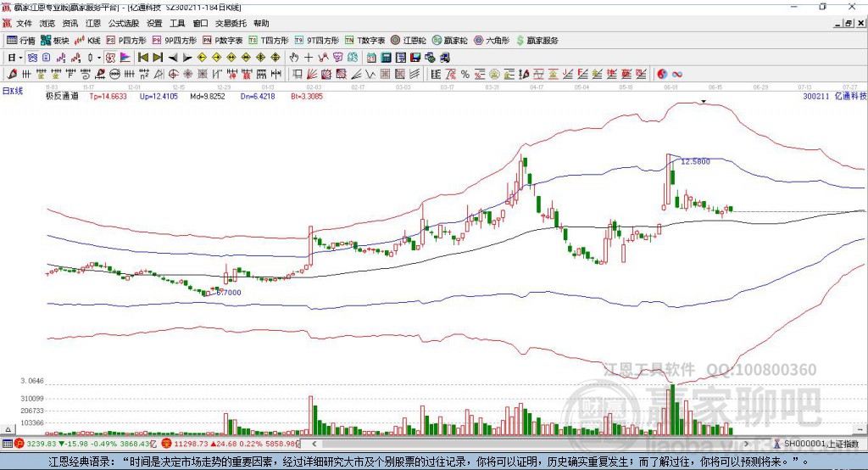
Task: Select the Gann fan rays tool
Action: (311, 74)
